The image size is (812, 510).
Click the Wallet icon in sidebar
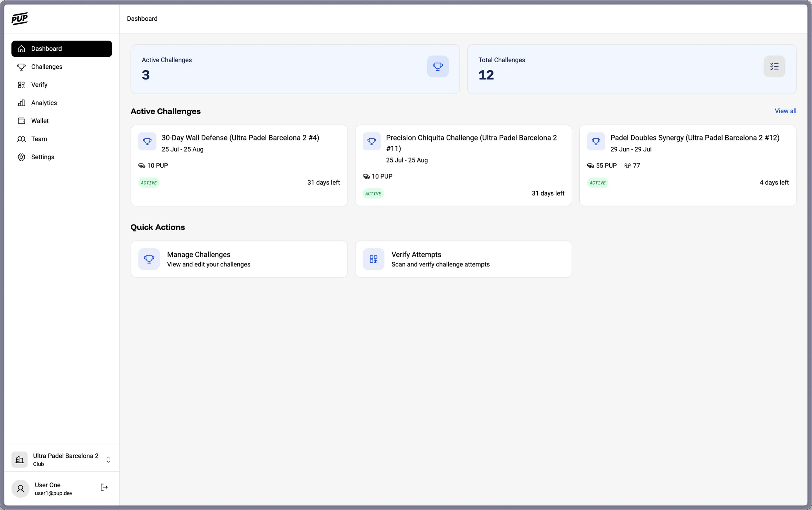coord(21,121)
